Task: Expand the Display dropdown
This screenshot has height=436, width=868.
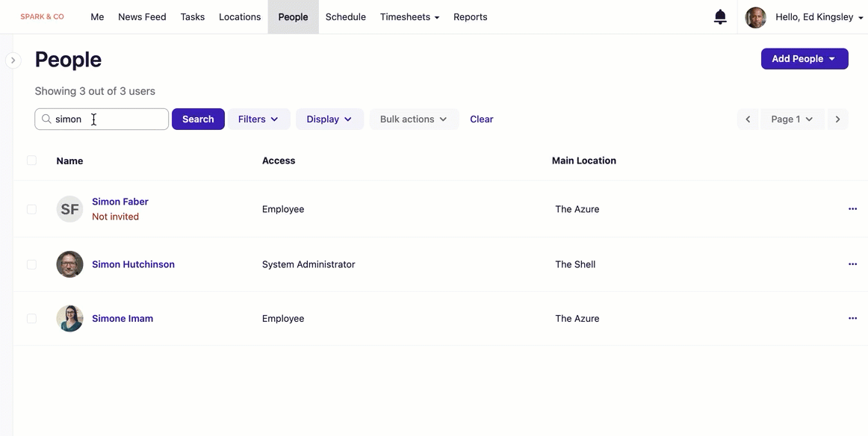Action: 329,119
